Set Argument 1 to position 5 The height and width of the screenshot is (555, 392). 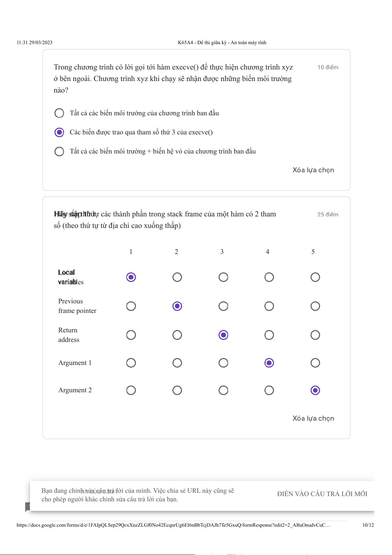(315, 363)
